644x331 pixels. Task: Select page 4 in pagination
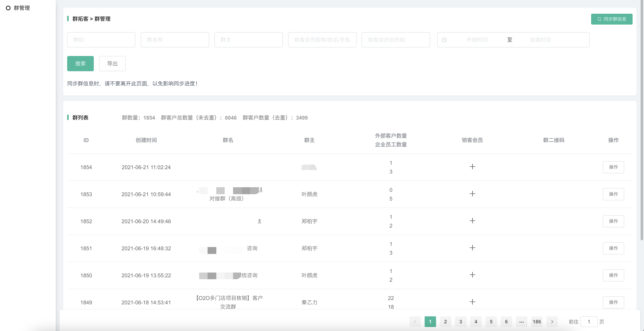476,322
